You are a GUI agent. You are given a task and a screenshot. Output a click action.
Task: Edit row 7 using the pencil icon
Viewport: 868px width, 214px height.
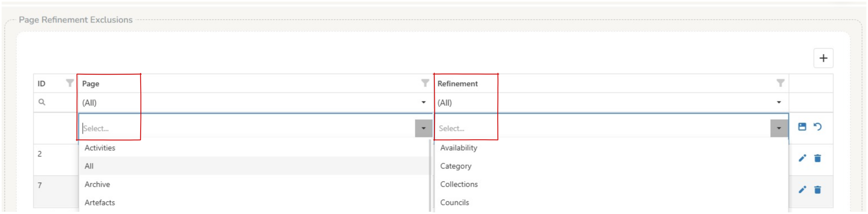click(x=802, y=190)
